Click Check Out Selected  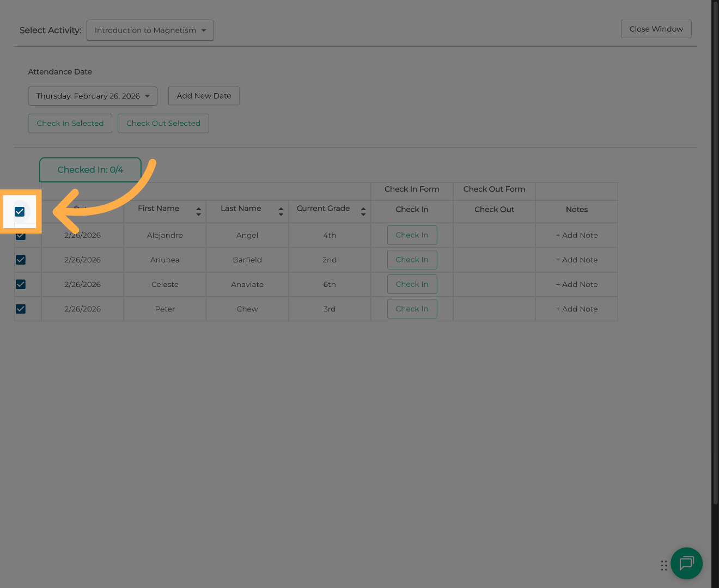(163, 124)
